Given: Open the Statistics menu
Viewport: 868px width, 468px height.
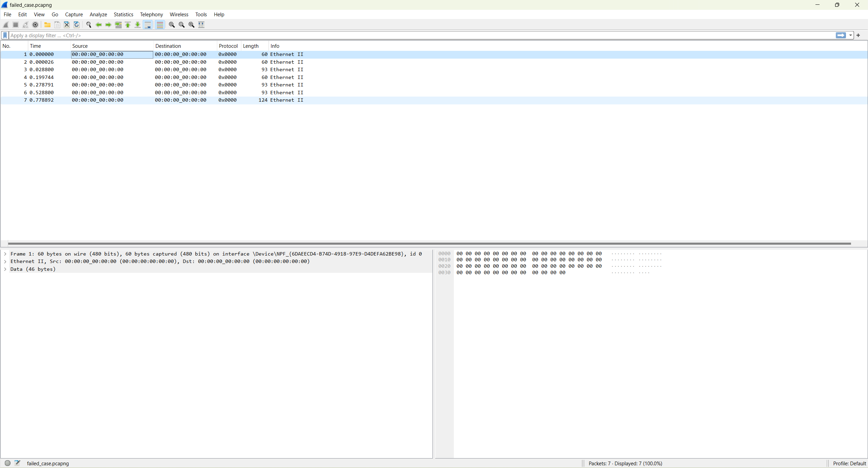Looking at the screenshot, I should (x=123, y=14).
